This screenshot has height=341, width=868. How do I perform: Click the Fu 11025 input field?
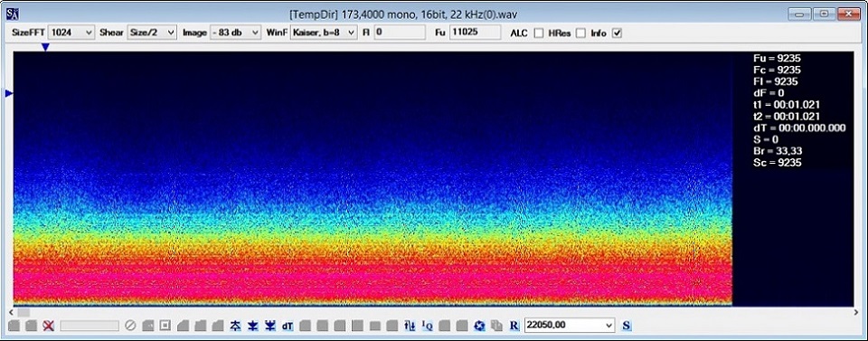pos(475,33)
